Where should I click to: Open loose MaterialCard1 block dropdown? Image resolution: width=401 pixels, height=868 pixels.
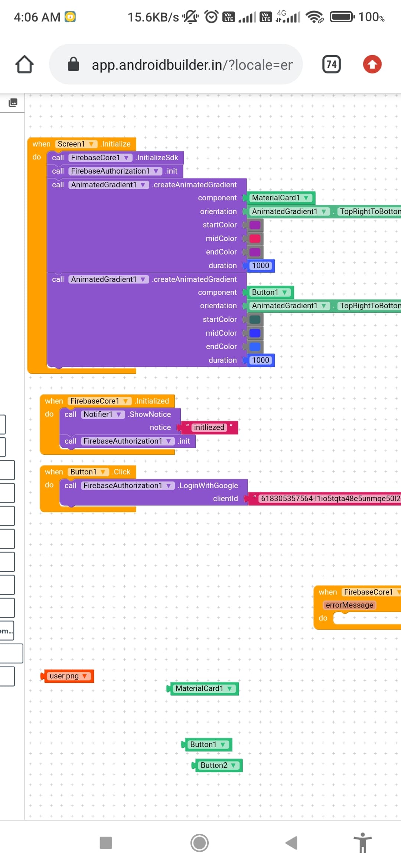tap(204, 688)
